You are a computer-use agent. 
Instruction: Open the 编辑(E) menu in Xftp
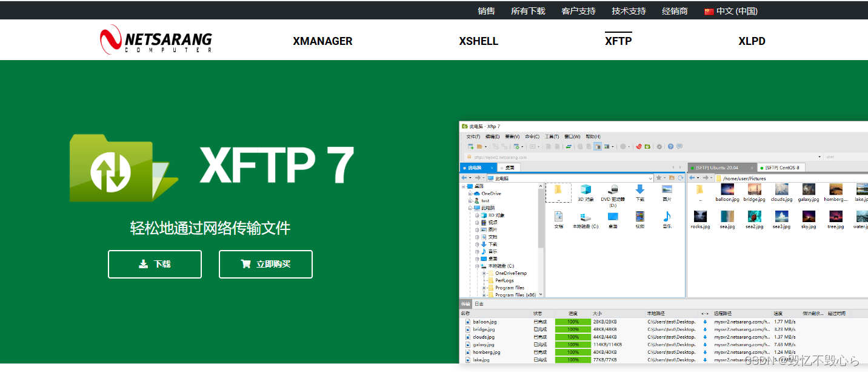[492, 137]
